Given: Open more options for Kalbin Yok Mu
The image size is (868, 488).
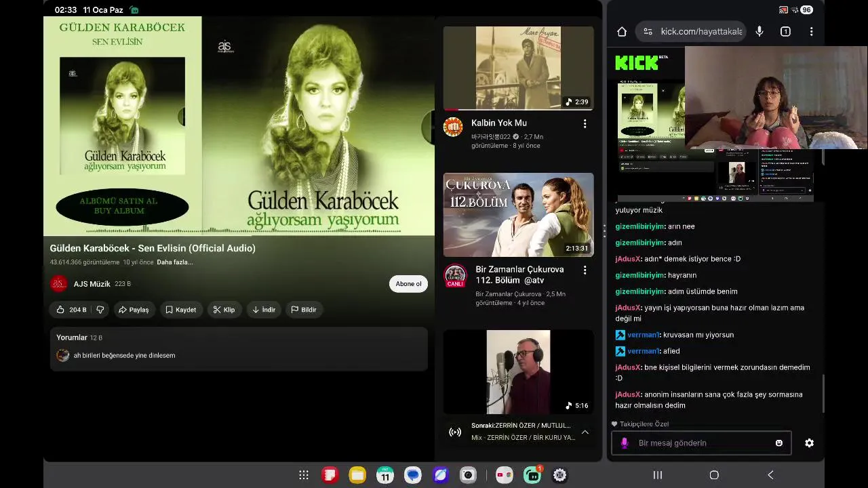Looking at the screenshot, I should pyautogui.click(x=585, y=123).
